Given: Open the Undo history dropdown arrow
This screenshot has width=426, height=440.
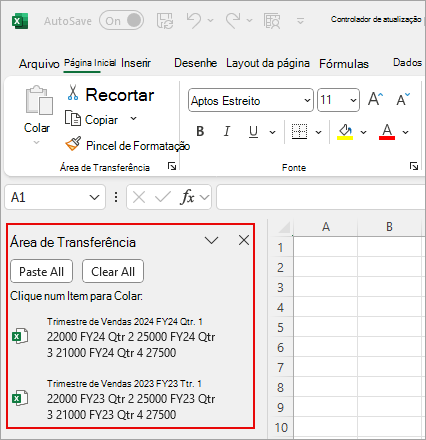Looking at the screenshot, I should point(210,21).
